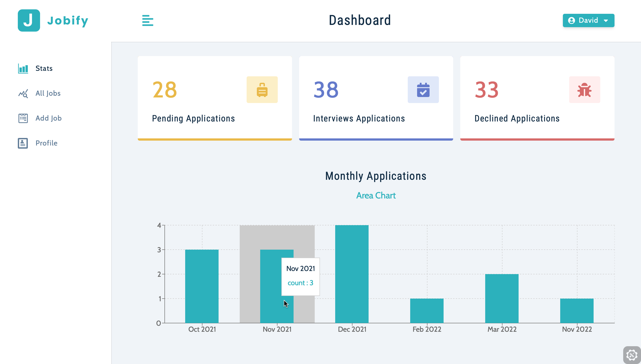
Task: Expand the David user account dropdown
Action: [589, 20]
